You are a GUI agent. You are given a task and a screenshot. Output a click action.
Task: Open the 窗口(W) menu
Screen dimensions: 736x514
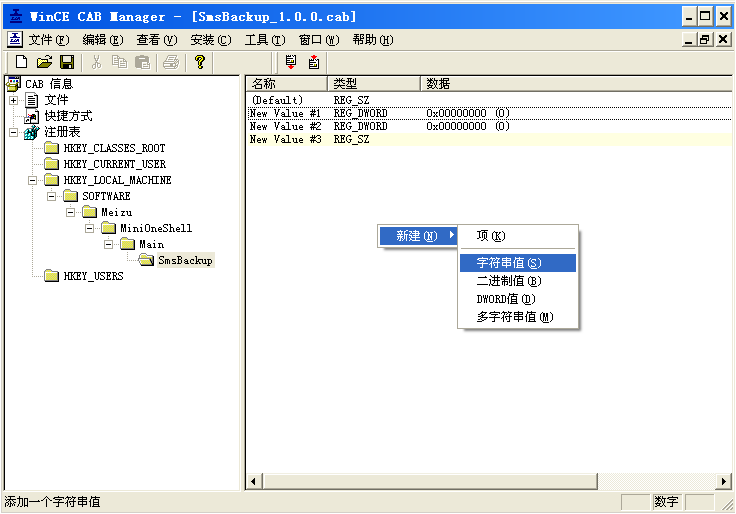[319, 40]
